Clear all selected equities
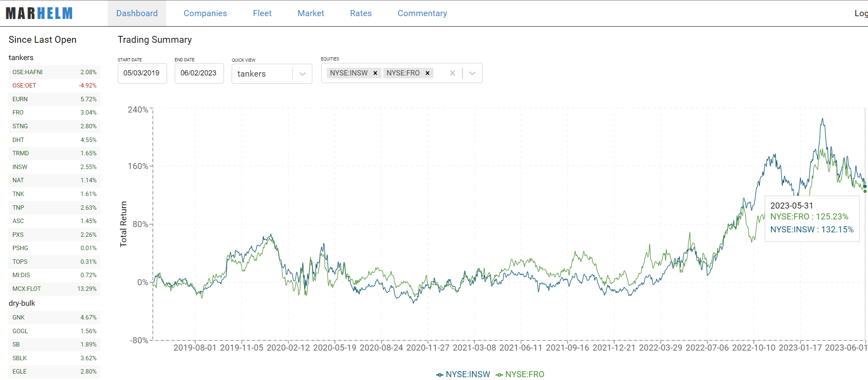 452,73
